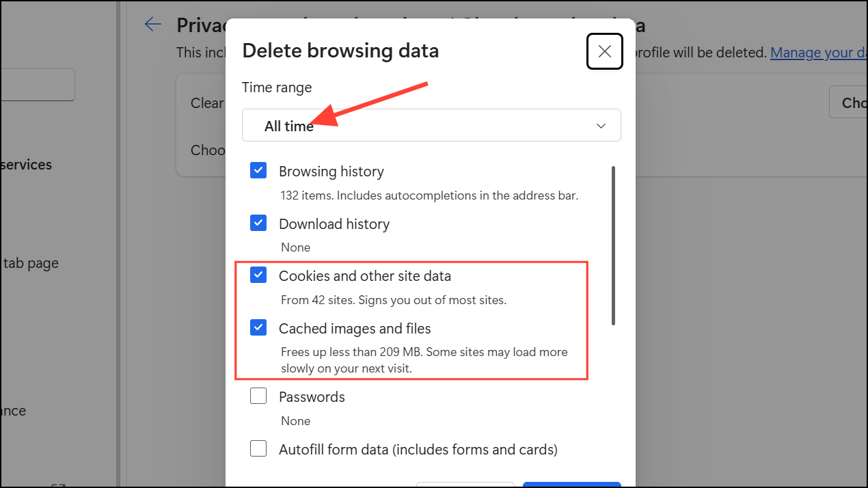Click the dialog's vertical scrollbar
Image resolution: width=868 pixels, height=488 pixels.
pyautogui.click(x=613, y=246)
